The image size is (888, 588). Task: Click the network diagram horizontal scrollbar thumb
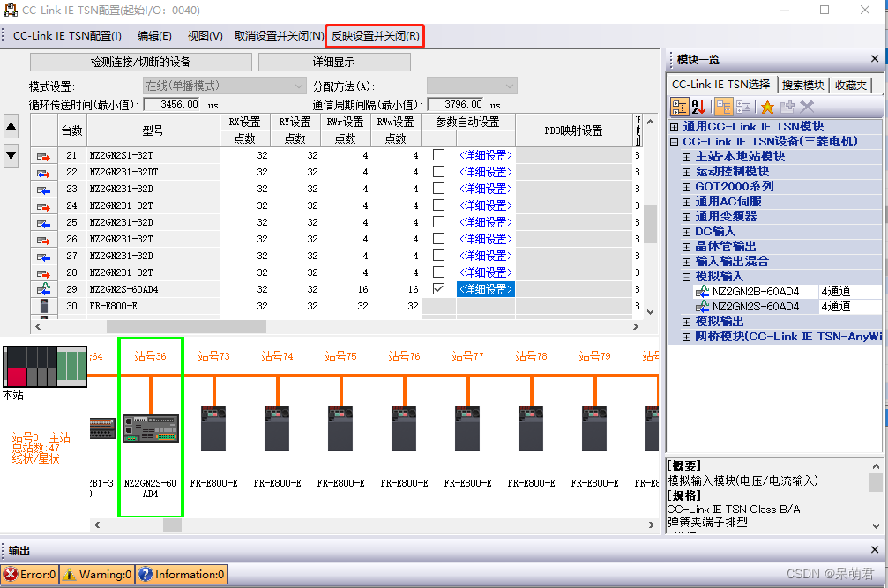[x=172, y=525]
